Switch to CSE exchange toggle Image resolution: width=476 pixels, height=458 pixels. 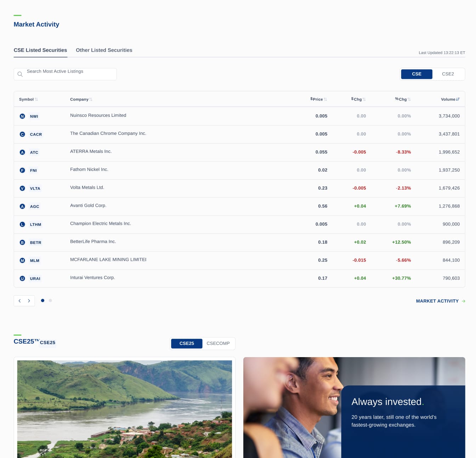(x=416, y=74)
